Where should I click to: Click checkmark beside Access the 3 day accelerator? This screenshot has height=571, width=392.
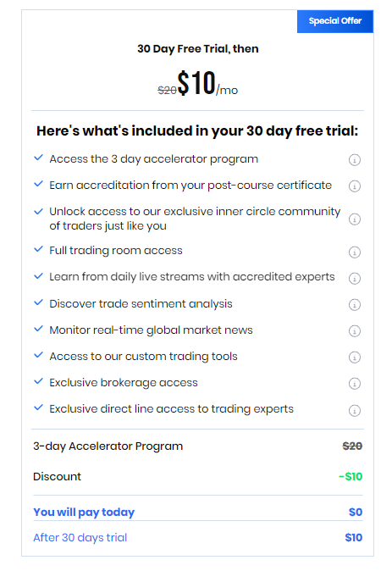pos(39,158)
